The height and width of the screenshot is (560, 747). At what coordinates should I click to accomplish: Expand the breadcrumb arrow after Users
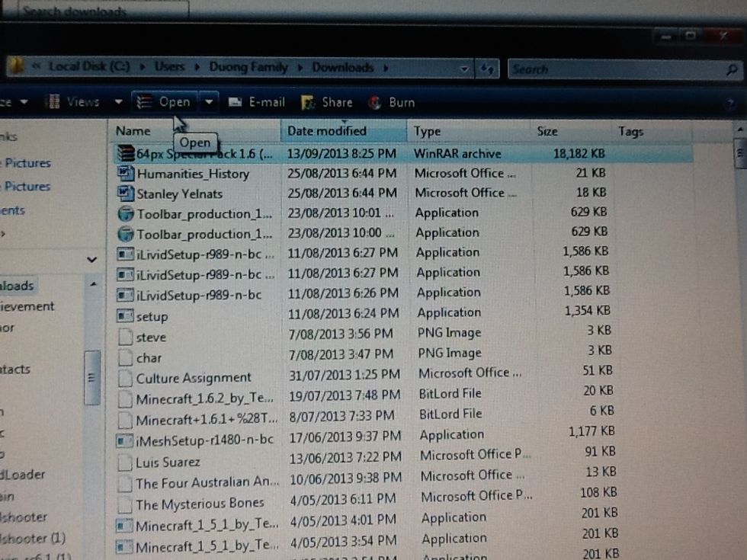coord(197,67)
